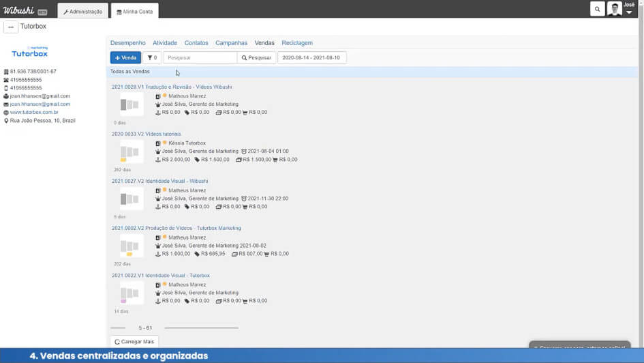Open sale 2021.0002.V2 Produção de Vídeos

tap(177, 228)
